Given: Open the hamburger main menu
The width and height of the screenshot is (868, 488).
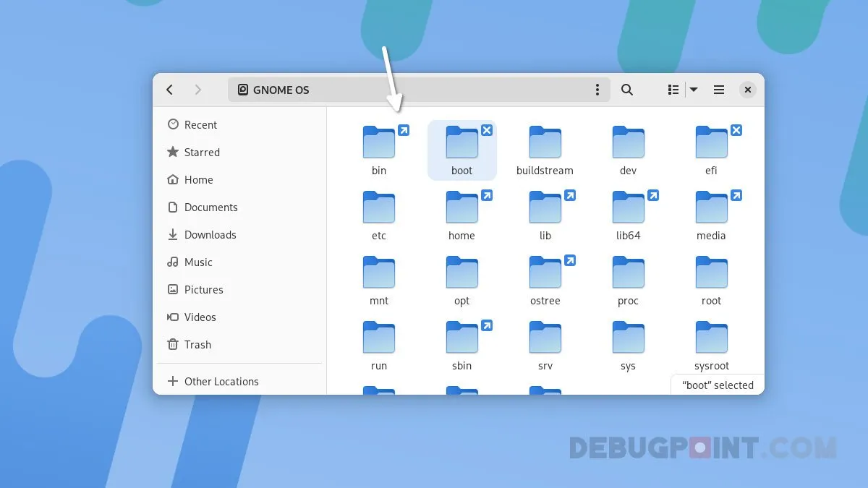Looking at the screenshot, I should [x=718, y=90].
